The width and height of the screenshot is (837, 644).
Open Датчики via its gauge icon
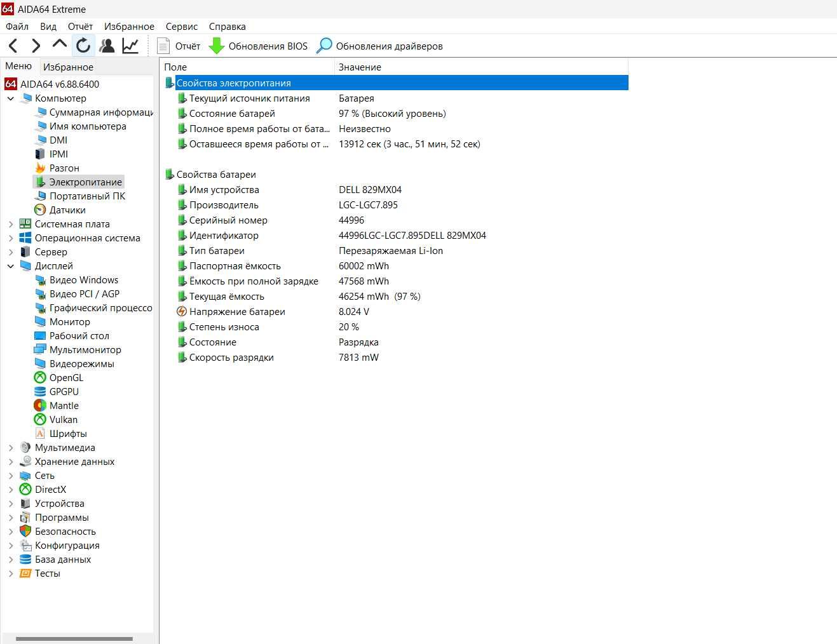[40, 210]
